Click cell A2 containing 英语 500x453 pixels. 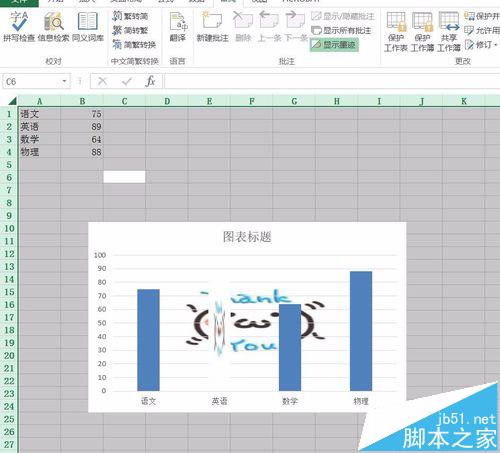click(39, 127)
